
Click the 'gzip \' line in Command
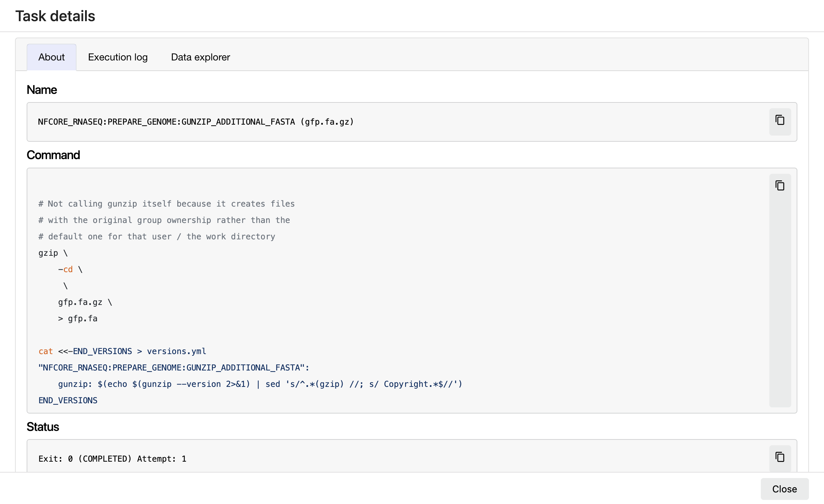(53, 253)
